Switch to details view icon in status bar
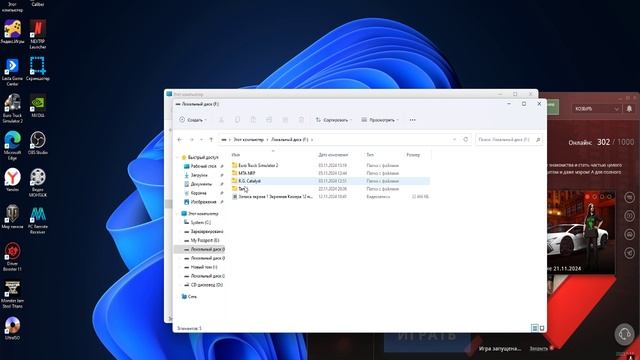 535,328
